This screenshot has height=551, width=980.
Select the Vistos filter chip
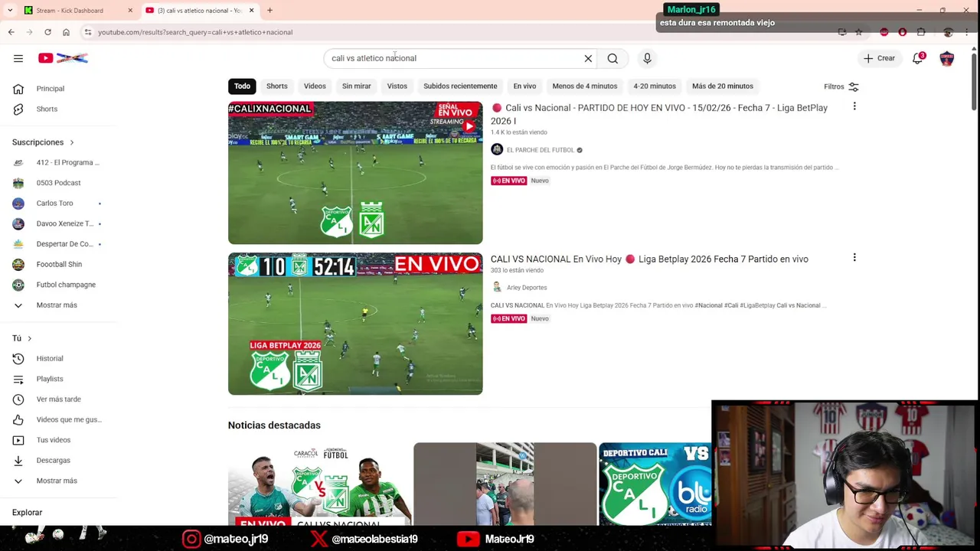(397, 86)
